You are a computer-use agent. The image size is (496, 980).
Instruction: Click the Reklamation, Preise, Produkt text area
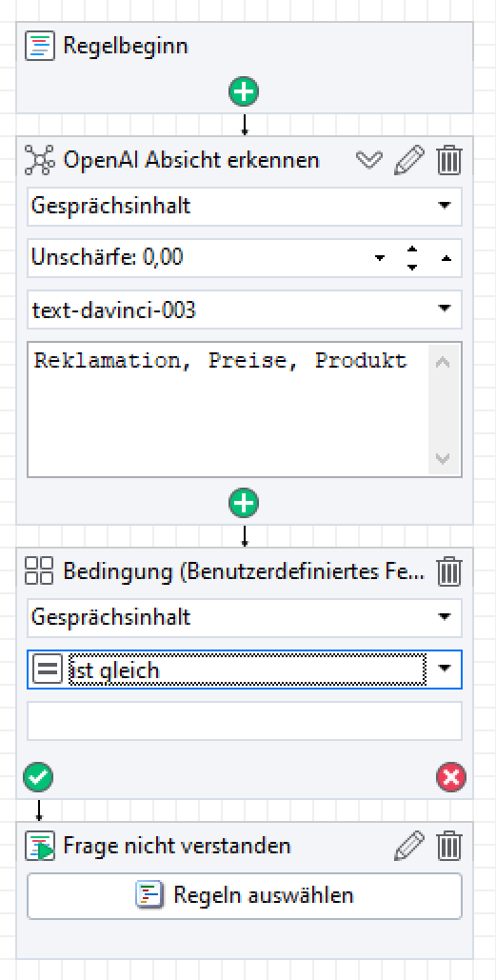tap(228, 410)
